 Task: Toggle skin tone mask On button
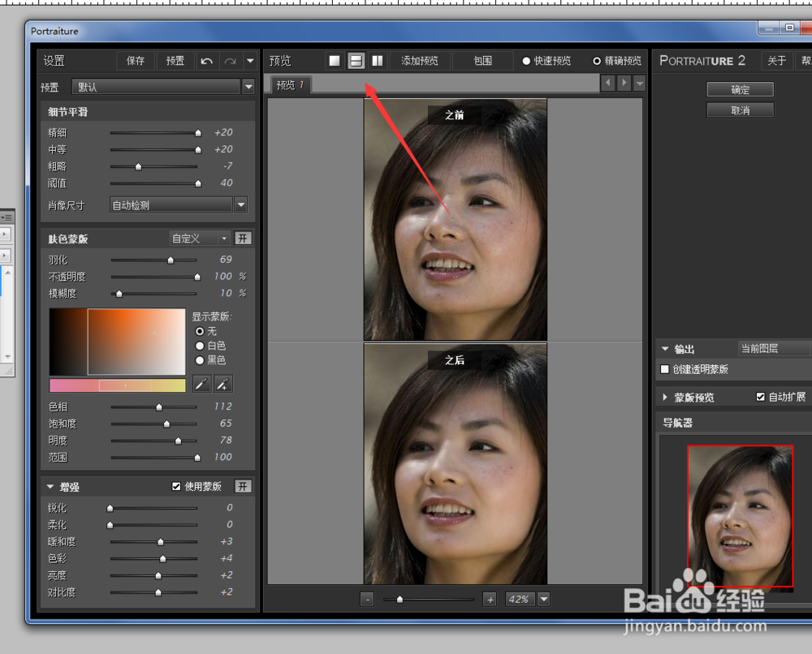coord(243,239)
